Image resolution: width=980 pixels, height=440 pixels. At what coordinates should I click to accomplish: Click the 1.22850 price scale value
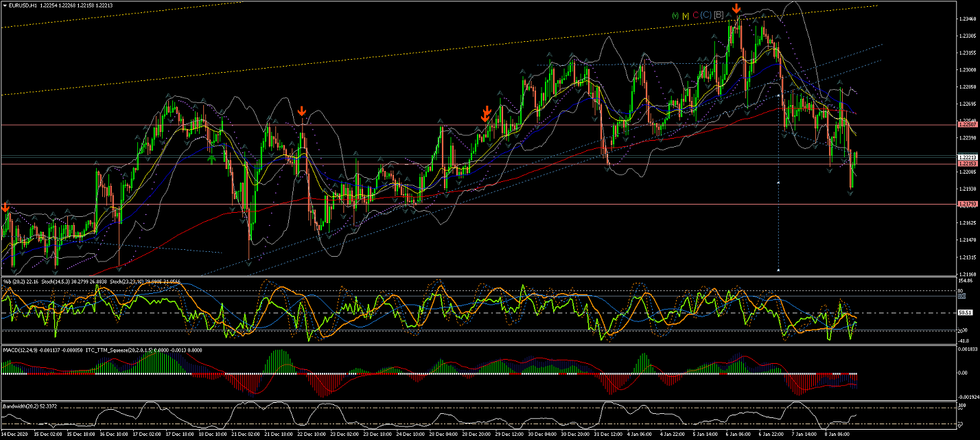pos(968,87)
